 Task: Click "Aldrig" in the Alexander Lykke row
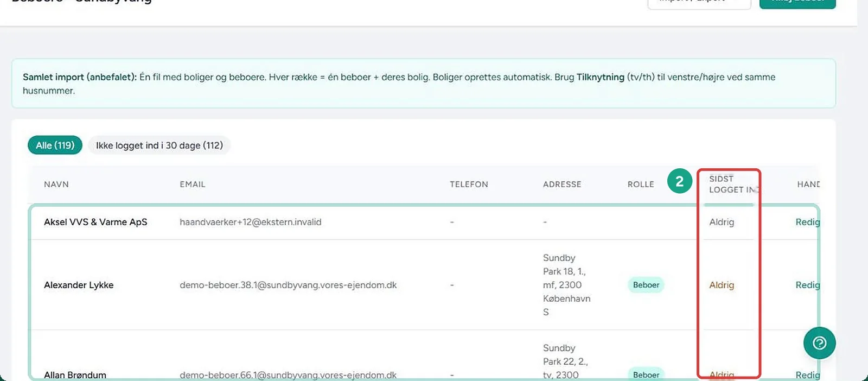point(722,285)
